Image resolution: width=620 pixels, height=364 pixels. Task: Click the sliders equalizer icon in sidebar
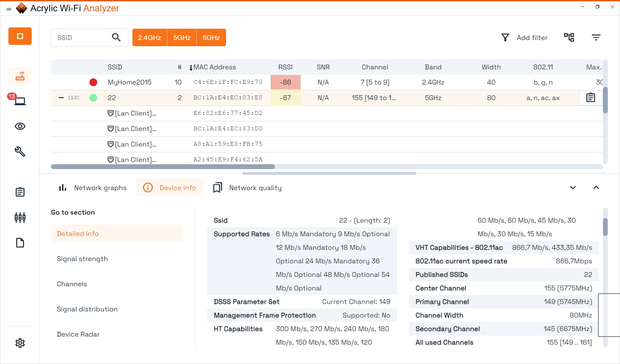20,217
